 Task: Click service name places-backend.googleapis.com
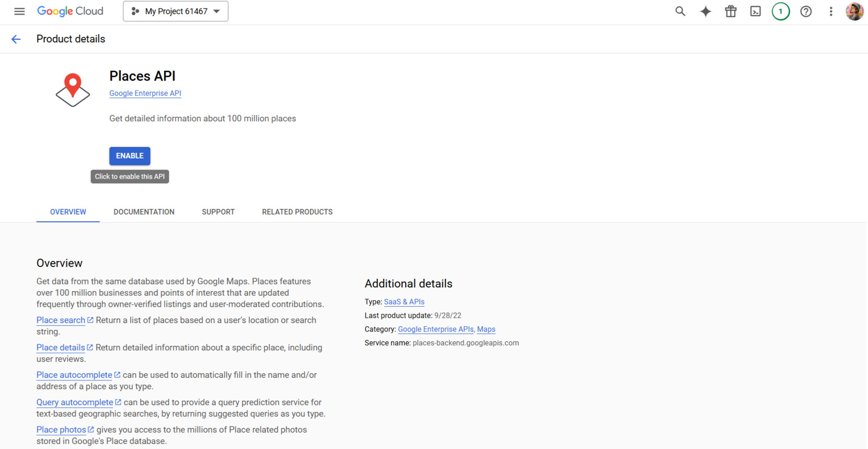[466, 343]
